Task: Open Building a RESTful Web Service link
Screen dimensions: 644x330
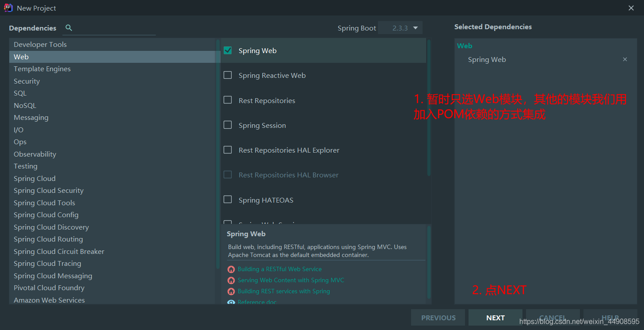Action: (x=280, y=269)
